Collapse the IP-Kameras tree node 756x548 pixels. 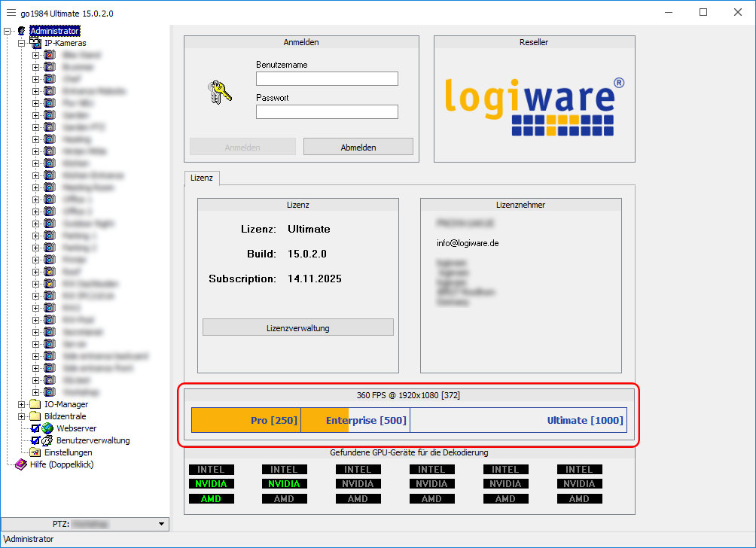coord(22,43)
